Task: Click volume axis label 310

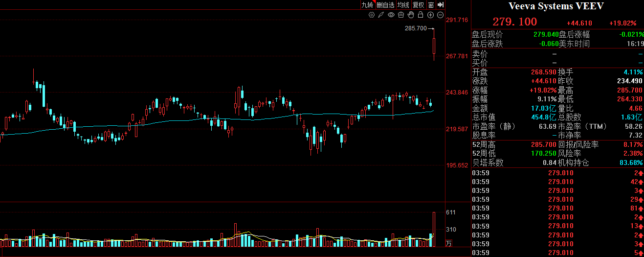Action: point(451,230)
